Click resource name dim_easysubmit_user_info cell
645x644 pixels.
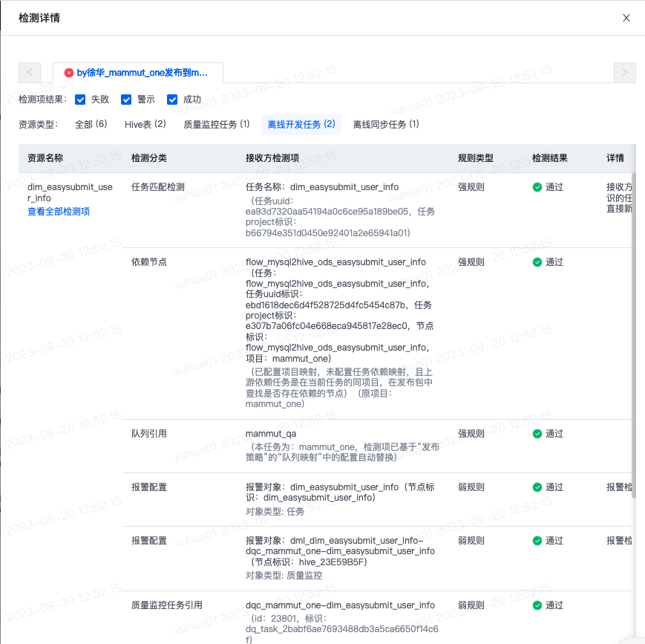point(70,192)
